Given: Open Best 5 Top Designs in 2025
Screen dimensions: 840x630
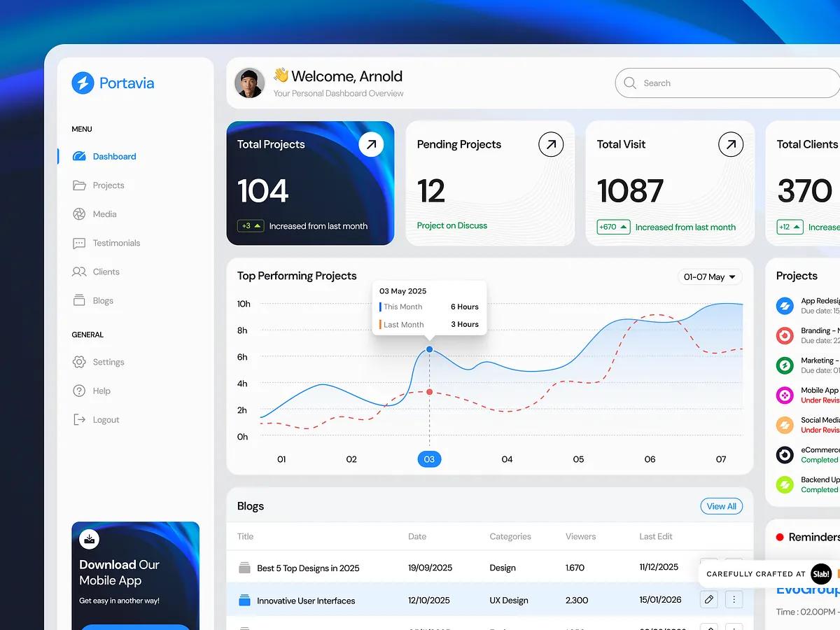Looking at the screenshot, I should coord(308,568).
